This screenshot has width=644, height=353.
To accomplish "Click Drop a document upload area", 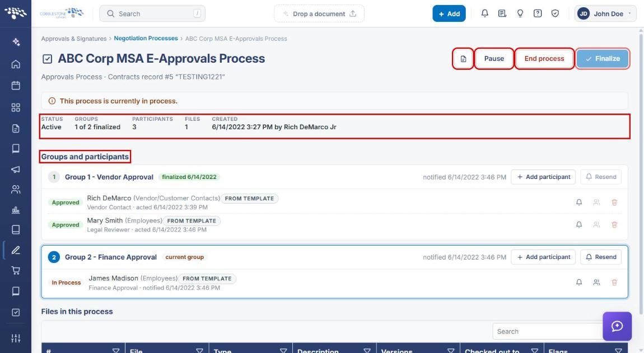I will pyautogui.click(x=319, y=13).
